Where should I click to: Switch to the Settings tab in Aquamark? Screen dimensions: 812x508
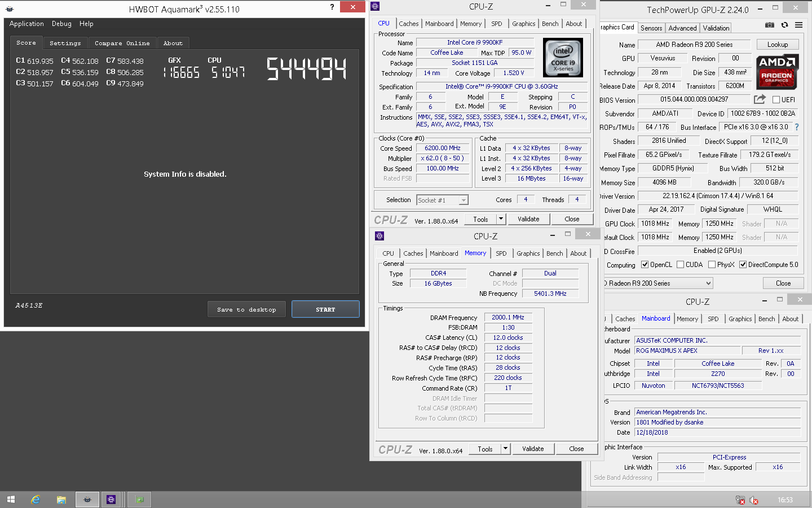pos(65,43)
